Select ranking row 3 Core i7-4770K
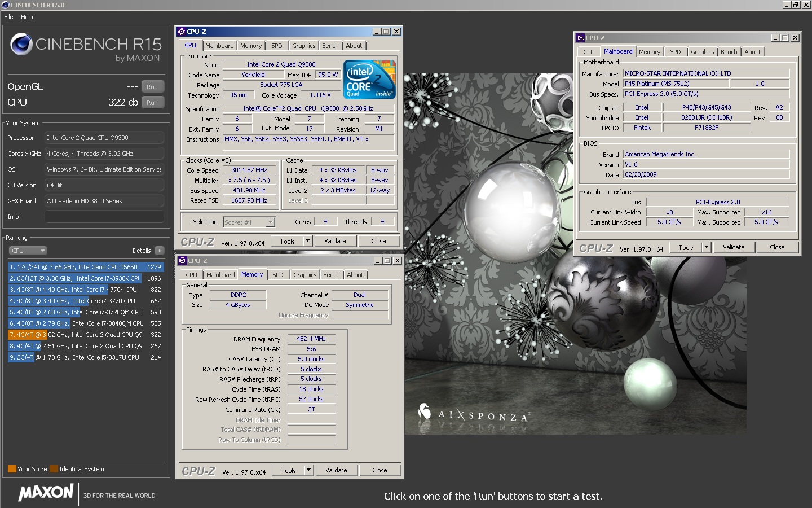 pos(86,290)
